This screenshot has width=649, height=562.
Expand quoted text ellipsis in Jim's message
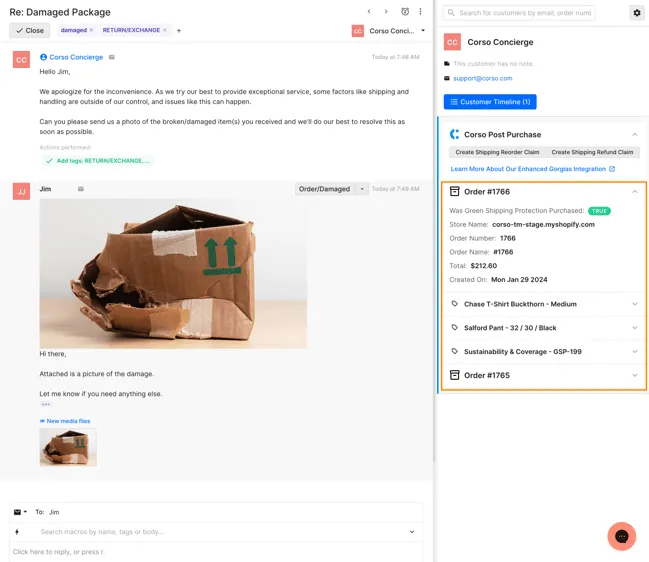tap(46, 404)
